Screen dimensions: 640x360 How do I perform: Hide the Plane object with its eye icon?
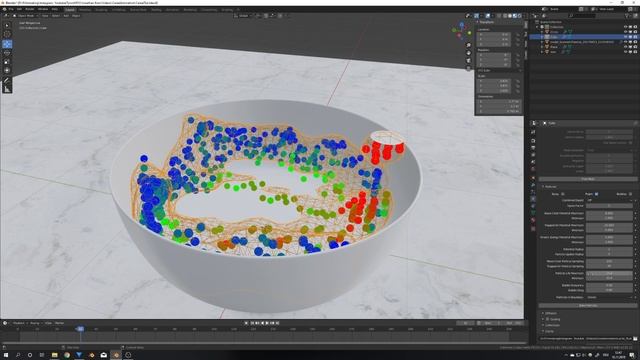625,47
